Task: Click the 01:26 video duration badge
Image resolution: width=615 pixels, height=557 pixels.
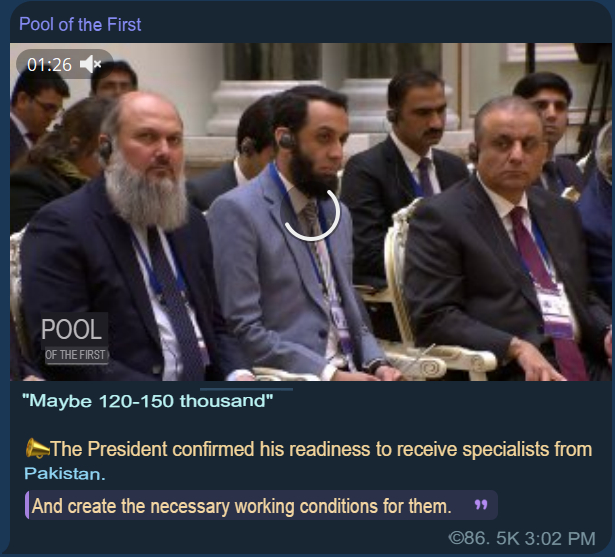Action: tap(49, 65)
